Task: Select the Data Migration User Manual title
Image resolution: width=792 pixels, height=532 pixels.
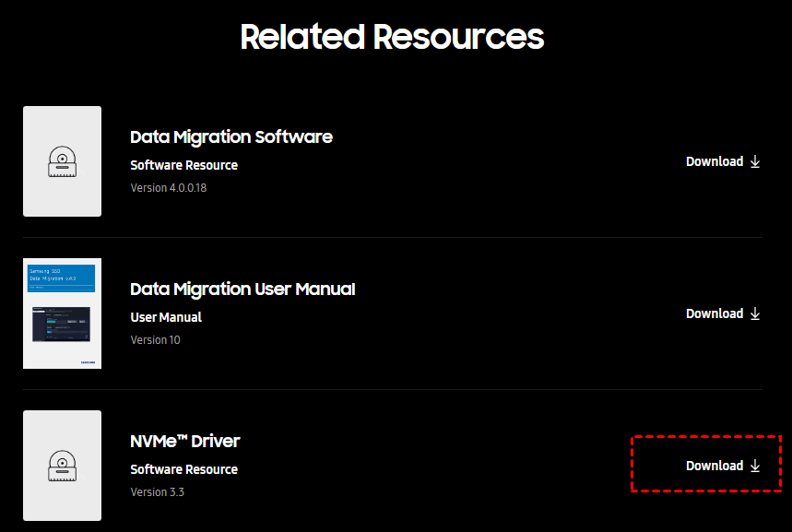Action: (x=242, y=289)
